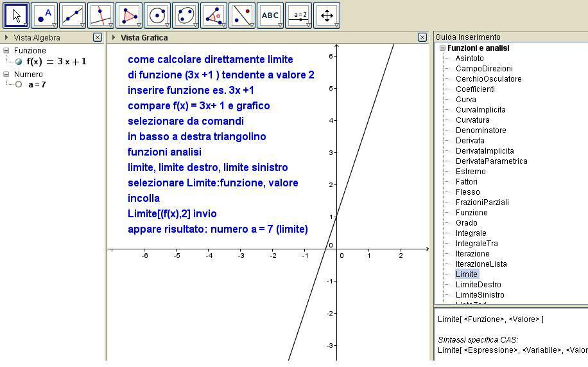Screen dimensions: 588x367
Task: Click the text 'come calcolare direttamente limite'
Action: [211, 59]
